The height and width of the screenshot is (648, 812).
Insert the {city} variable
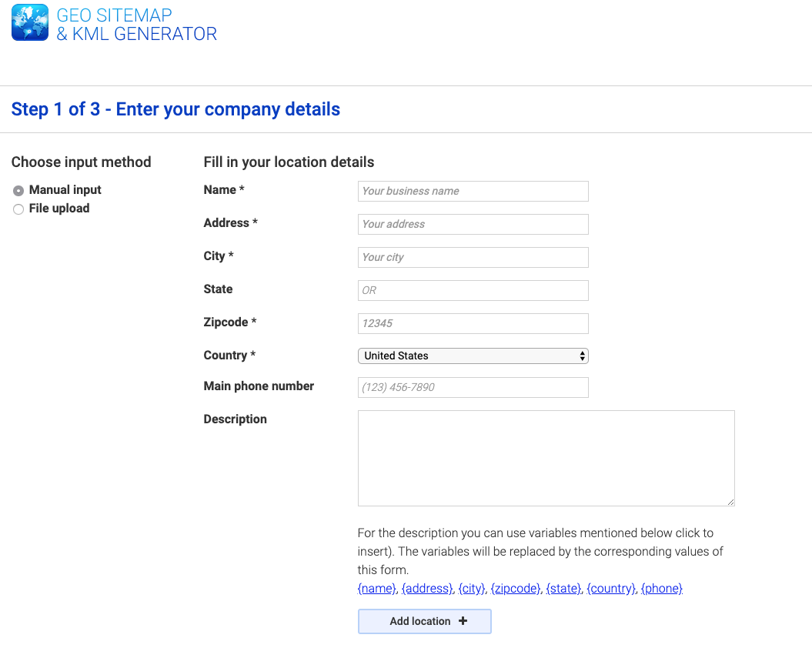click(x=472, y=589)
